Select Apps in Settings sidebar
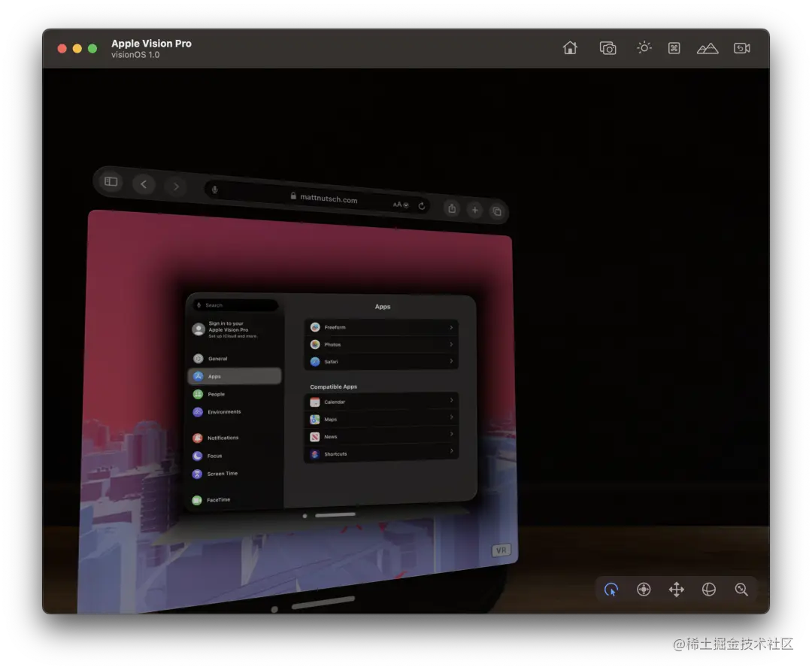The image size is (812, 670). point(235,377)
